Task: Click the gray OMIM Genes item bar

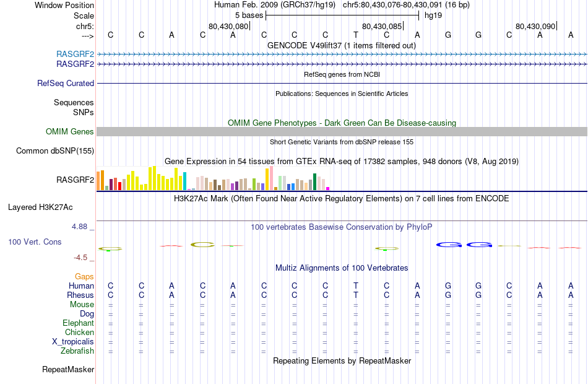Action: coord(342,131)
